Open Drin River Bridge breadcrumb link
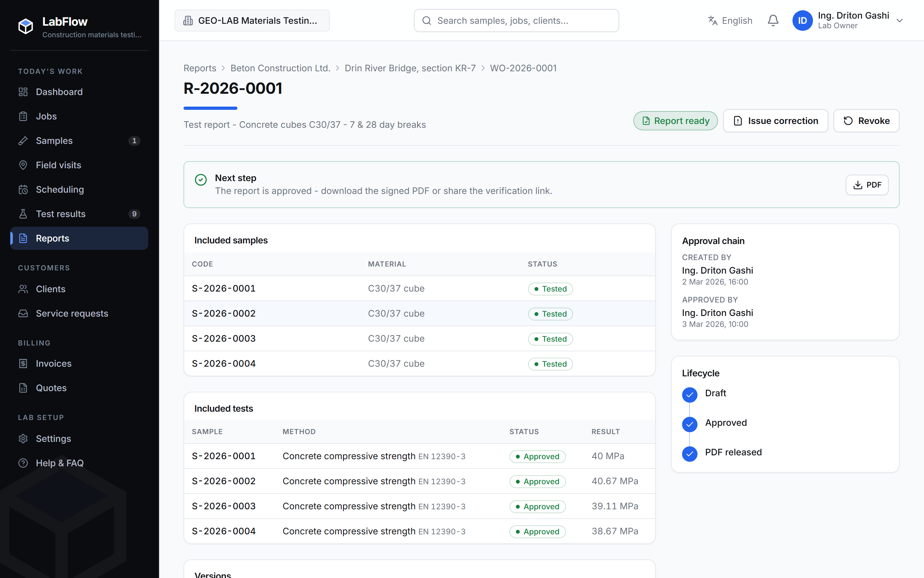The height and width of the screenshot is (578, 924). coord(410,68)
